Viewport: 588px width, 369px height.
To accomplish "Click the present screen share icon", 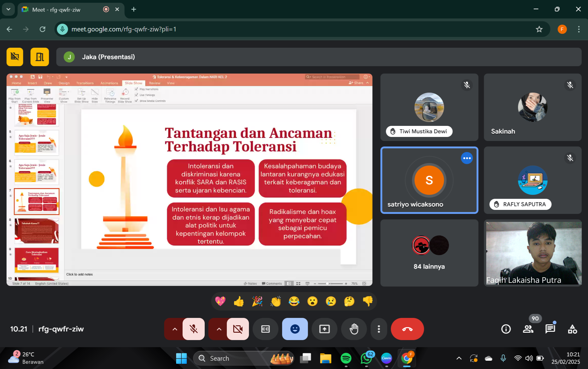I will (324, 329).
